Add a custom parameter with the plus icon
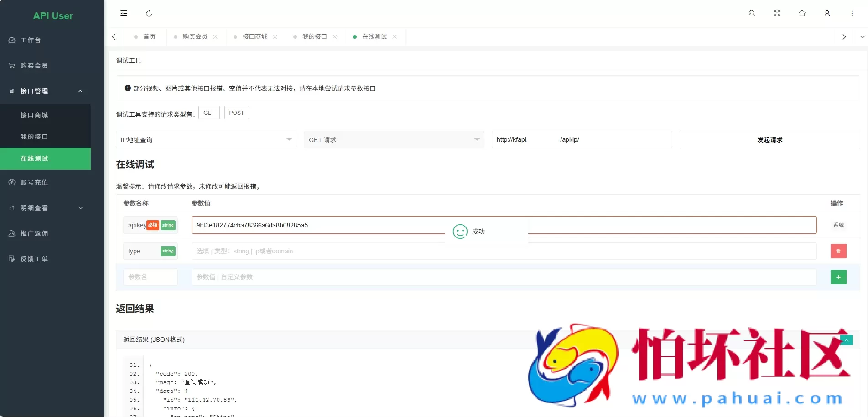Image resolution: width=868 pixels, height=417 pixels. pos(838,277)
